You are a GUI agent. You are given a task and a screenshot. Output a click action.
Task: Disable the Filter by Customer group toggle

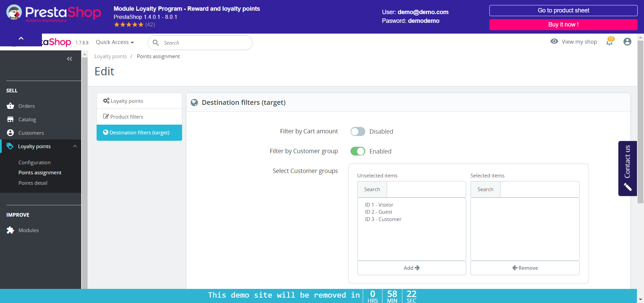click(x=358, y=151)
